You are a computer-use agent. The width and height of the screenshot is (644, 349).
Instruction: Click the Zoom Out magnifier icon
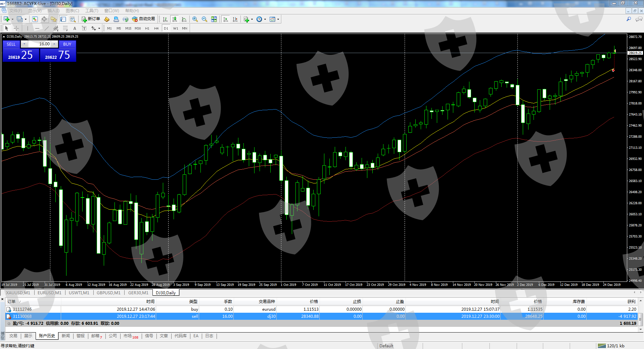[204, 19]
